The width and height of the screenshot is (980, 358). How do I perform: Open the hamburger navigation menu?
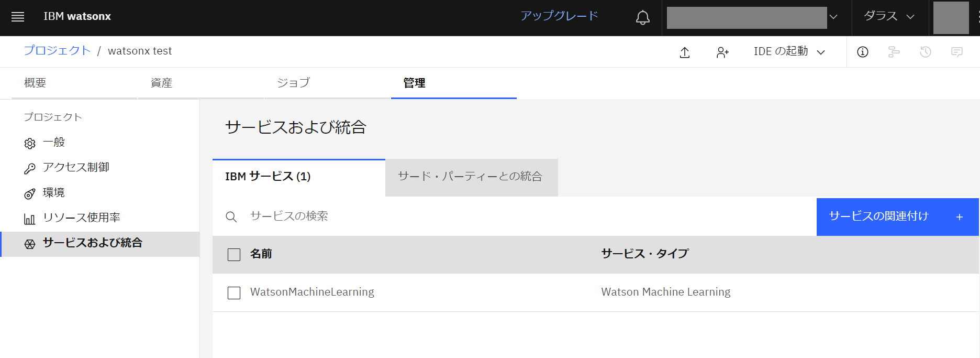coord(18,17)
